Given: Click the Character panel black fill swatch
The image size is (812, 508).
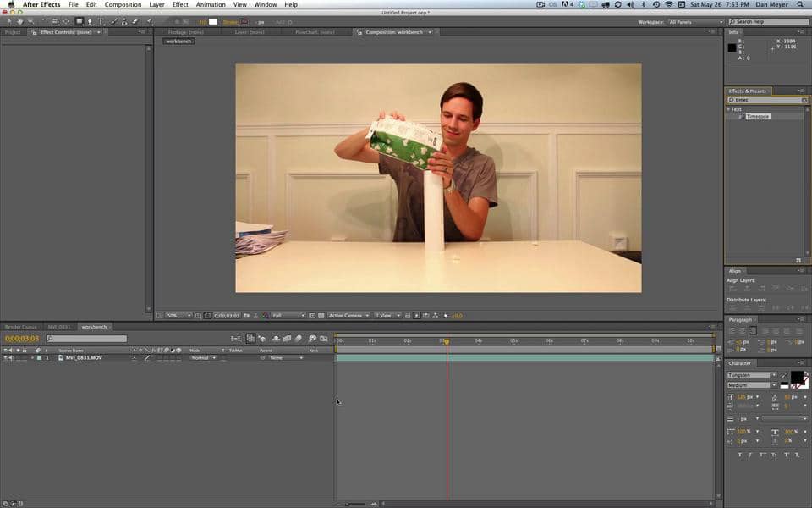Looking at the screenshot, I should 797,377.
